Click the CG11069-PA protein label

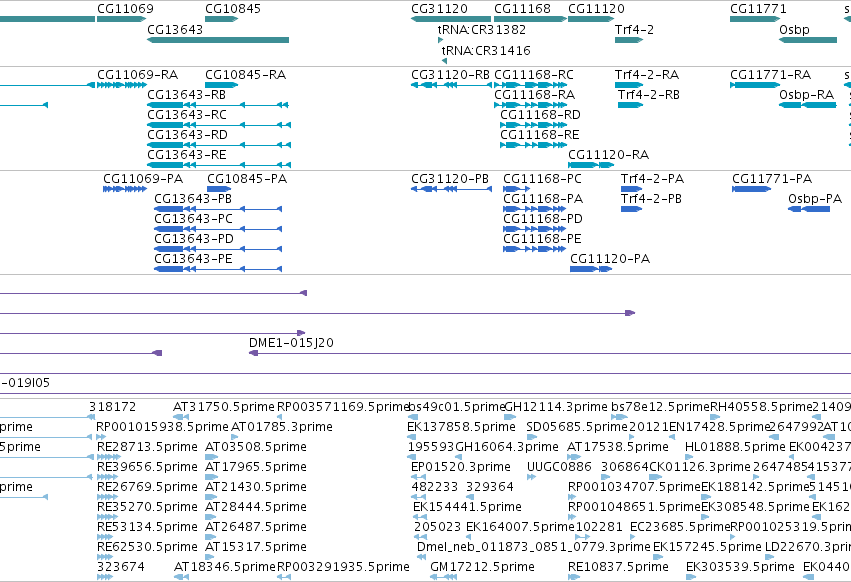click(x=143, y=179)
